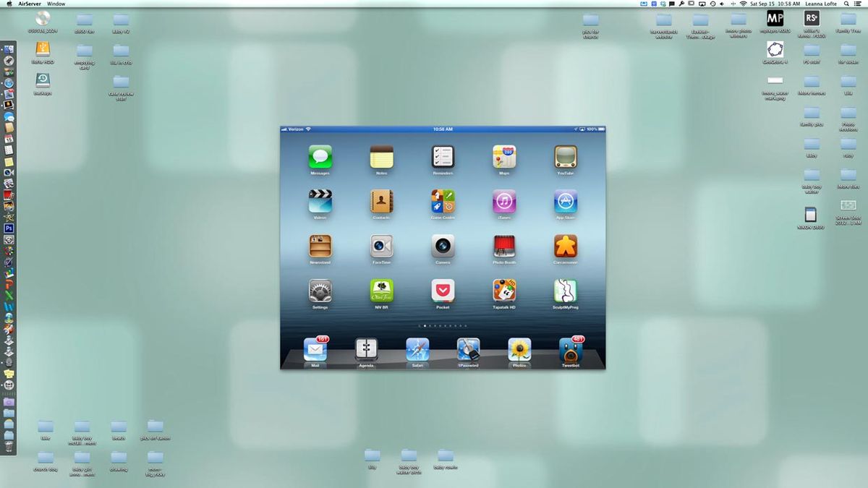Select the RS+ icon on the desktop

[812, 18]
